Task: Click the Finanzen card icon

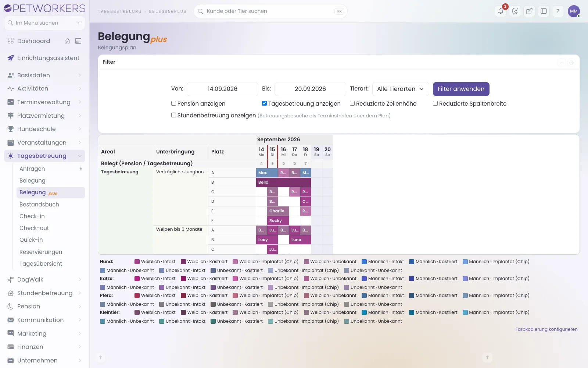Action: [11, 347]
